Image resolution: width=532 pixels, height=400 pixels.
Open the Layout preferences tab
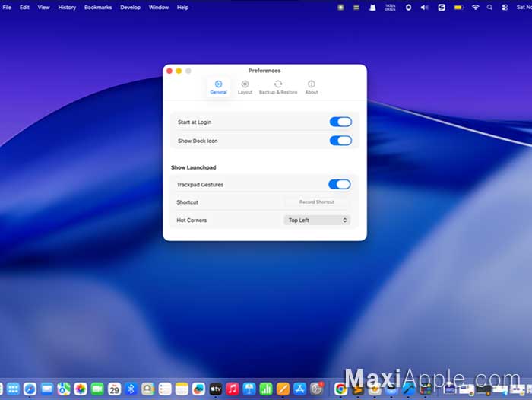coord(245,87)
